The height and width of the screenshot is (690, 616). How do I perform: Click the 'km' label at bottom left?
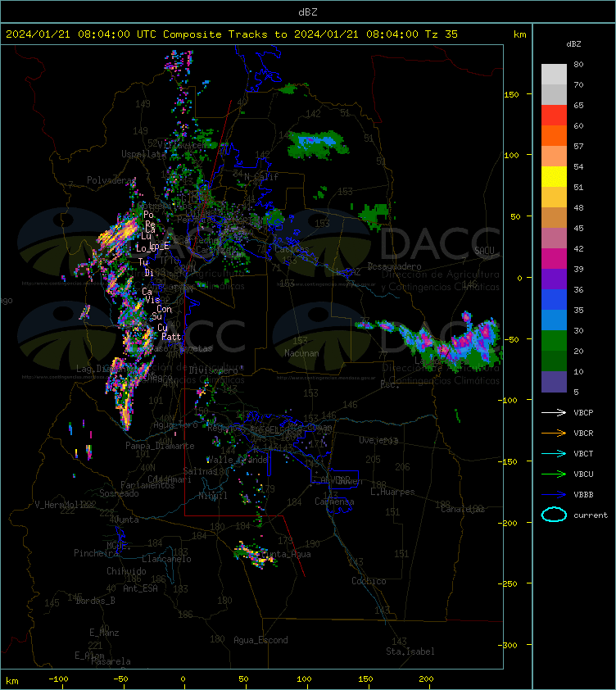[x=12, y=681]
